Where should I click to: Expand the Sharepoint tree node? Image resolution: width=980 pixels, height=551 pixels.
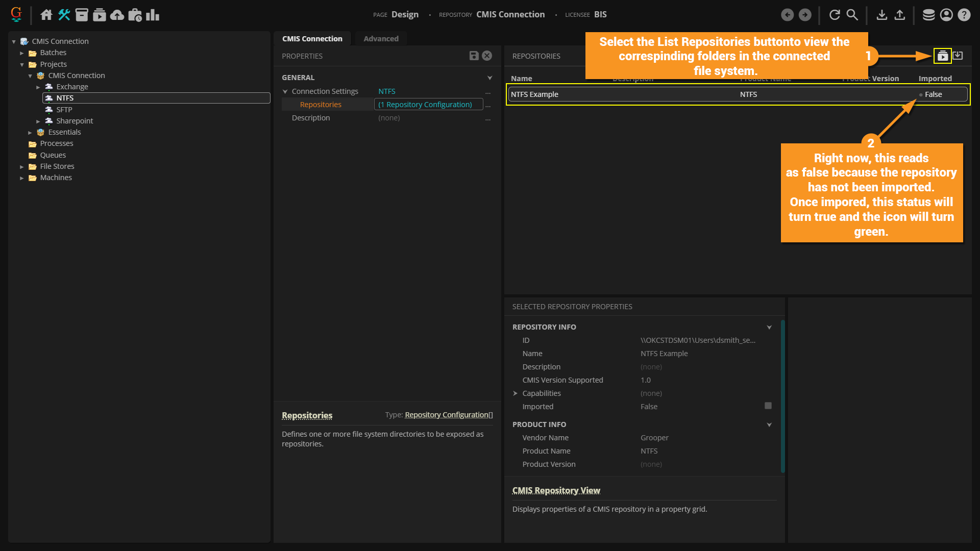[x=38, y=121]
